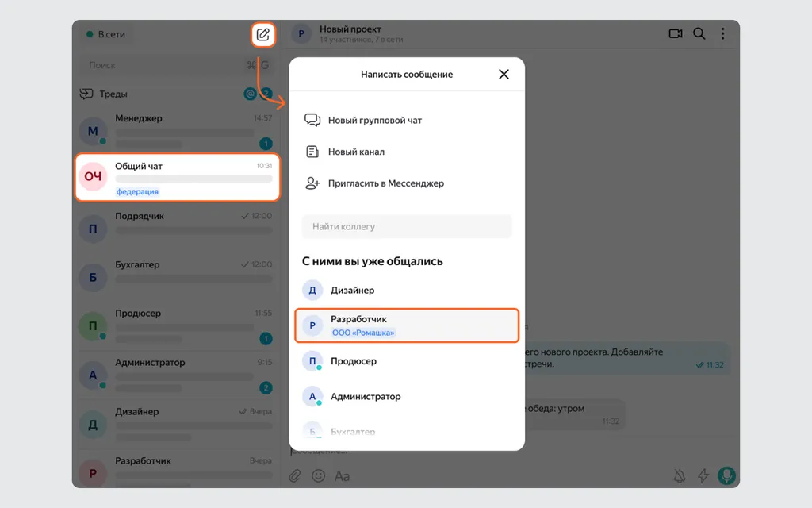Screen dimensions: 812x508
Task: Click the group chat bubbles icon
Action: click(x=312, y=121)
